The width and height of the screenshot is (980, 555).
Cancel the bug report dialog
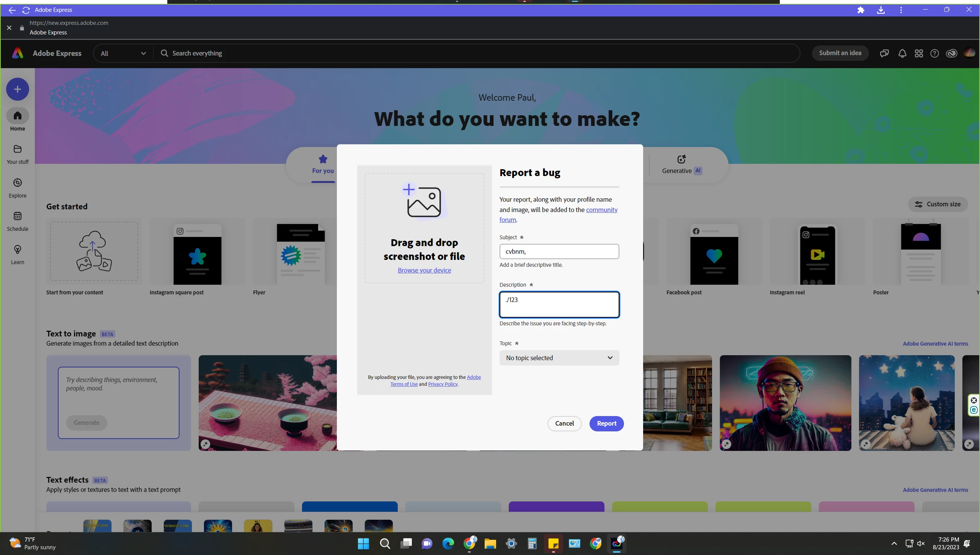[x=564, y=423]
